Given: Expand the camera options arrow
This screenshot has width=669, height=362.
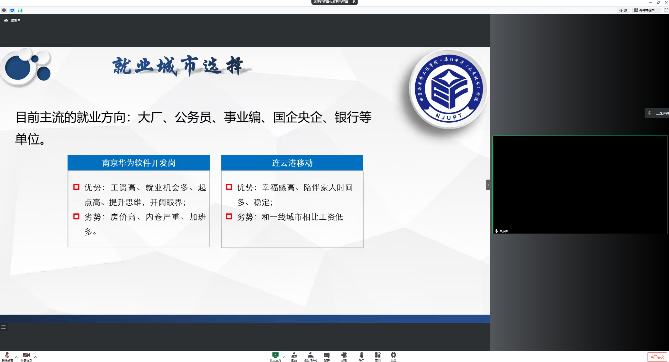Looking at the screenshot, I should tap(35, 356).
